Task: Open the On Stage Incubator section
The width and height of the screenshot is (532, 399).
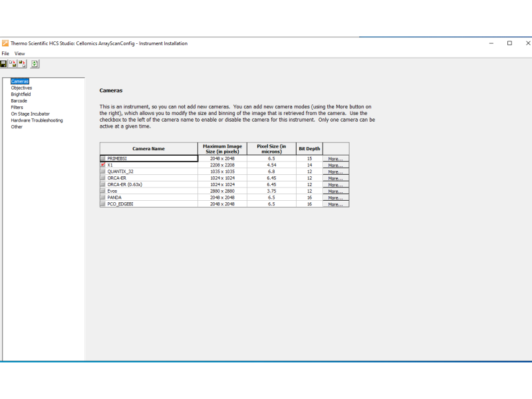Action: [30, 114]
